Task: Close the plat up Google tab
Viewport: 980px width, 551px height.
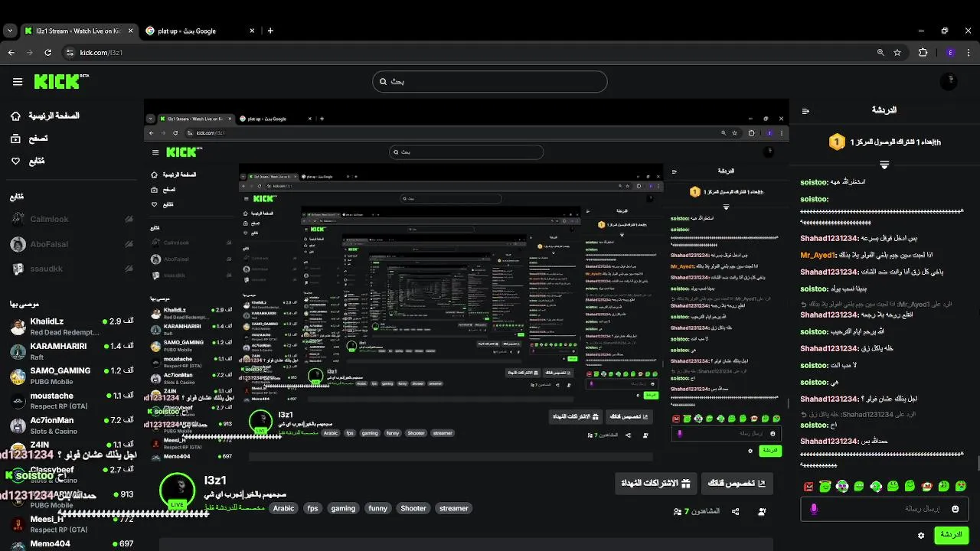Action: pyautogui.click(x=253, y=31)
